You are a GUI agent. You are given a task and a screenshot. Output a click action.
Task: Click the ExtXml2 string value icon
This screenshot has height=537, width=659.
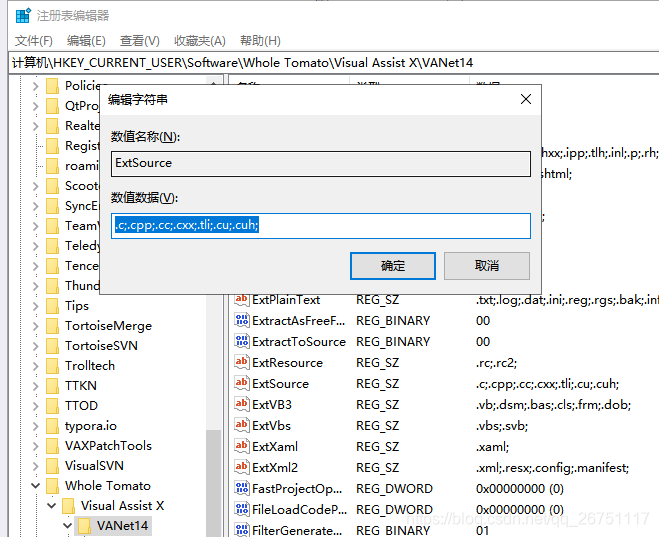[x=241, y=468]
